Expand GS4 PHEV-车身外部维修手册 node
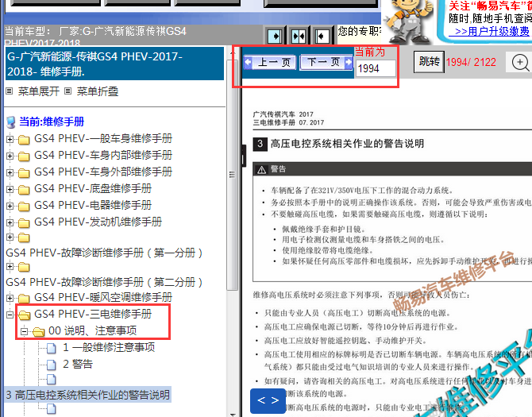 click(x=10, y=172)
